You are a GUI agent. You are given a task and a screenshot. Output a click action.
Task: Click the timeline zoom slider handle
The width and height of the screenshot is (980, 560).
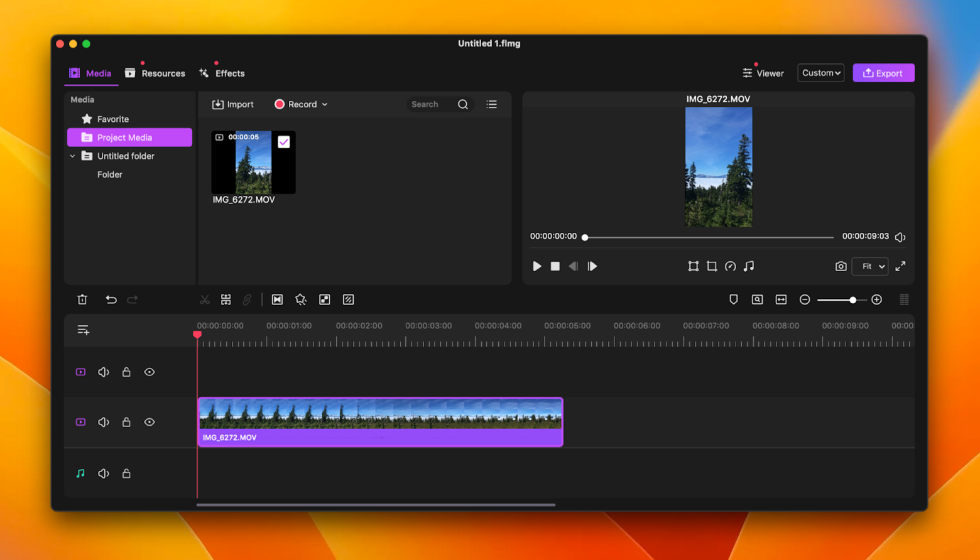[852, 300]
